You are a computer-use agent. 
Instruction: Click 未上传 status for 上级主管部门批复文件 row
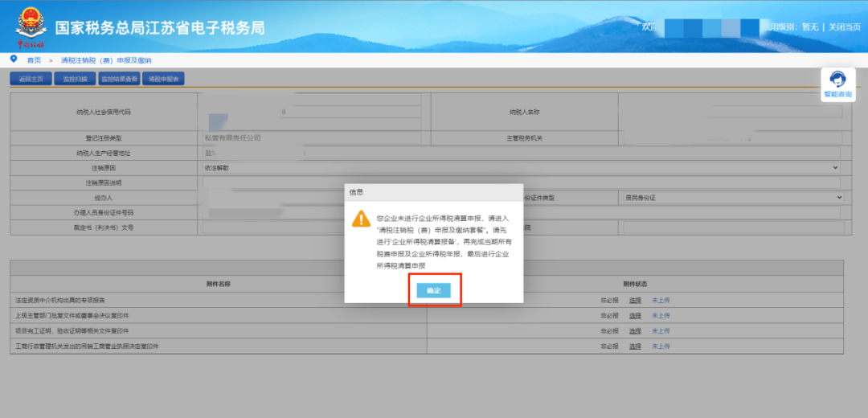coord(661,316)
